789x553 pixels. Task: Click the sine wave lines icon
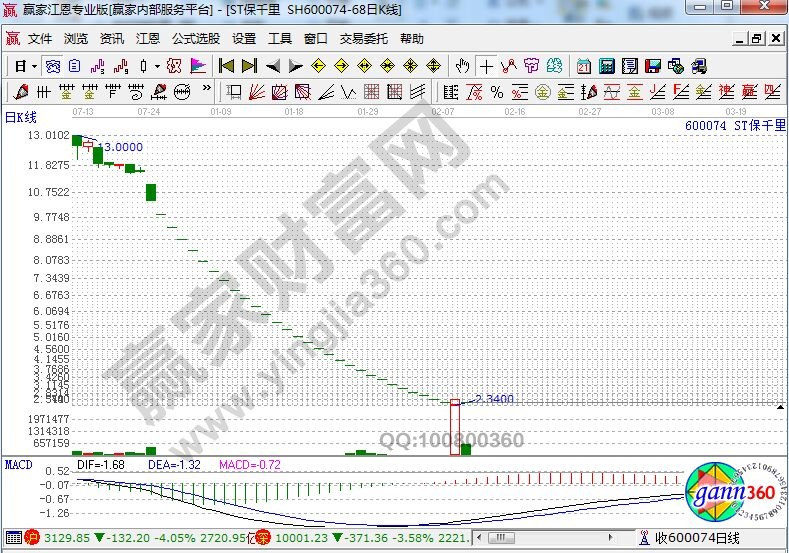pyautogui.click(x=612, y=92)
